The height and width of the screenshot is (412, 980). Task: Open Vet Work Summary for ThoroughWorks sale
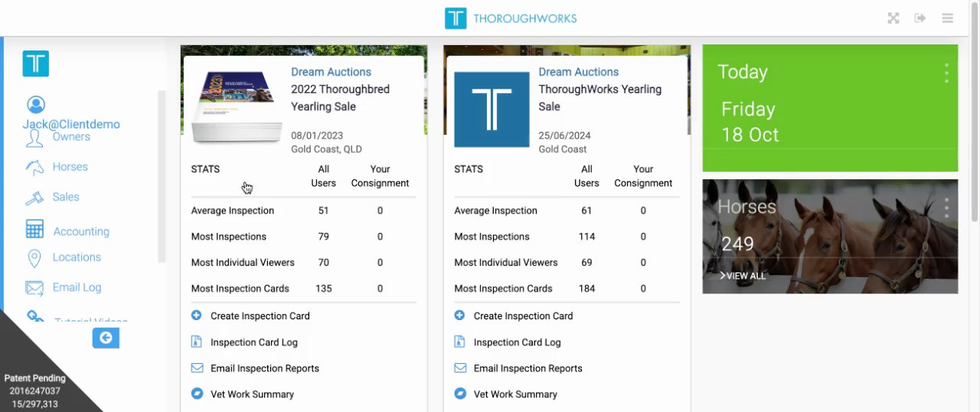click(515, 394)
